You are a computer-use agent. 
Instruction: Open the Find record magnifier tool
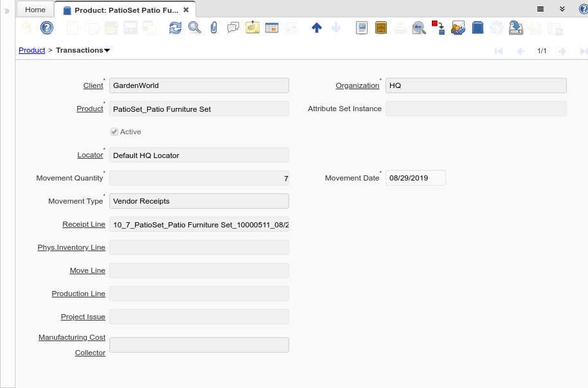click(194, 28)
